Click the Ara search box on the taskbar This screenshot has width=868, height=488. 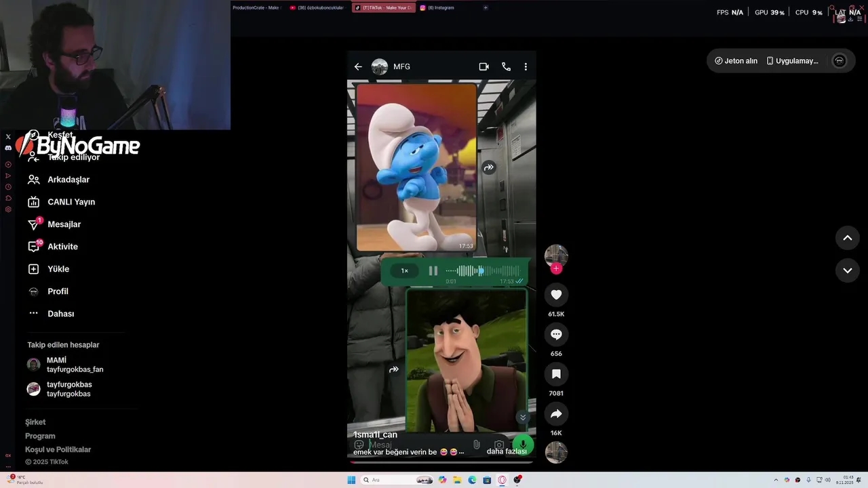click(x=397, y=480)
